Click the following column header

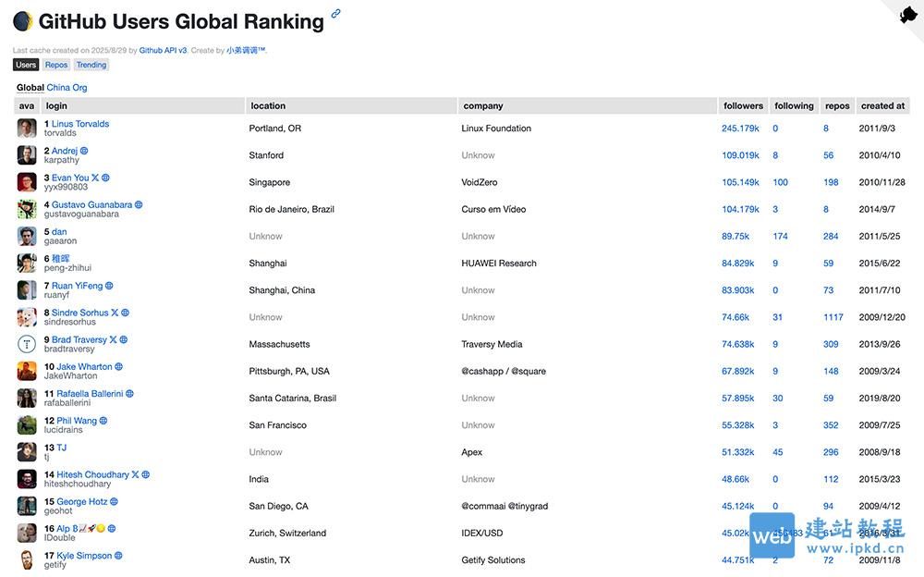click(794, 105)
